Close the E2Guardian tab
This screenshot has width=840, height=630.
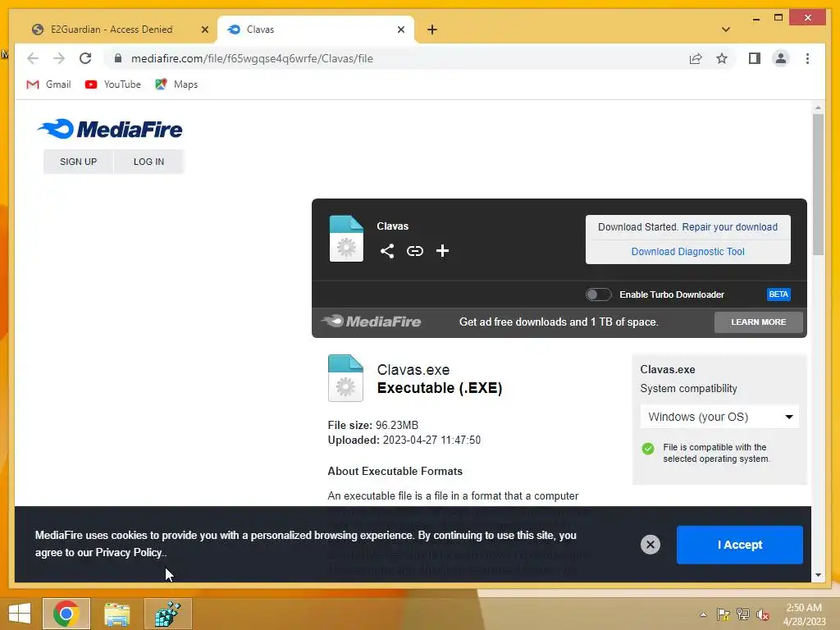pos(204,30)
